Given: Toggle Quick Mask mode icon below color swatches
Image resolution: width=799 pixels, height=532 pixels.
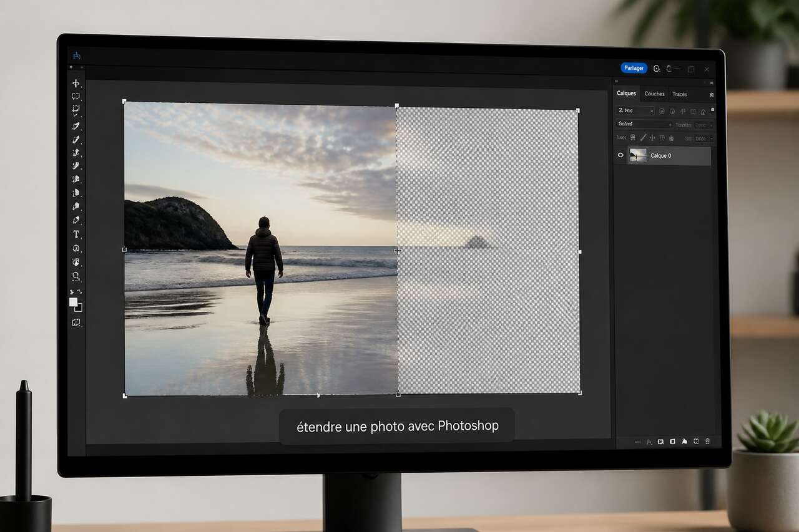Looking at the screenshot, I should (76, 322).
